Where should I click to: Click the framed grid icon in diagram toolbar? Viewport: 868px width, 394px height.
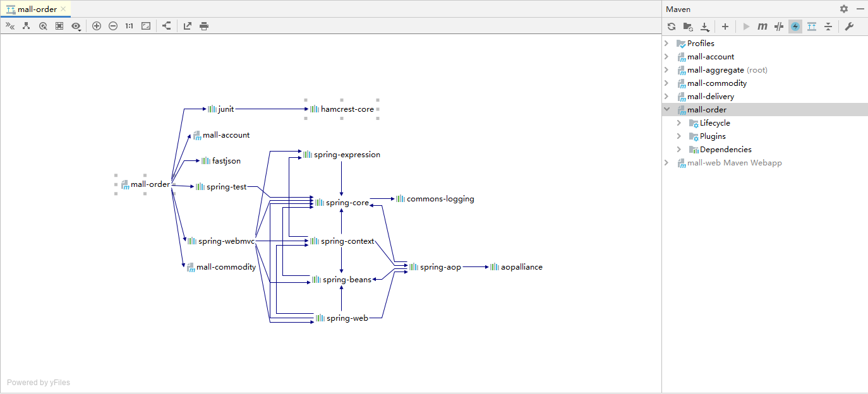coord(59,26)
